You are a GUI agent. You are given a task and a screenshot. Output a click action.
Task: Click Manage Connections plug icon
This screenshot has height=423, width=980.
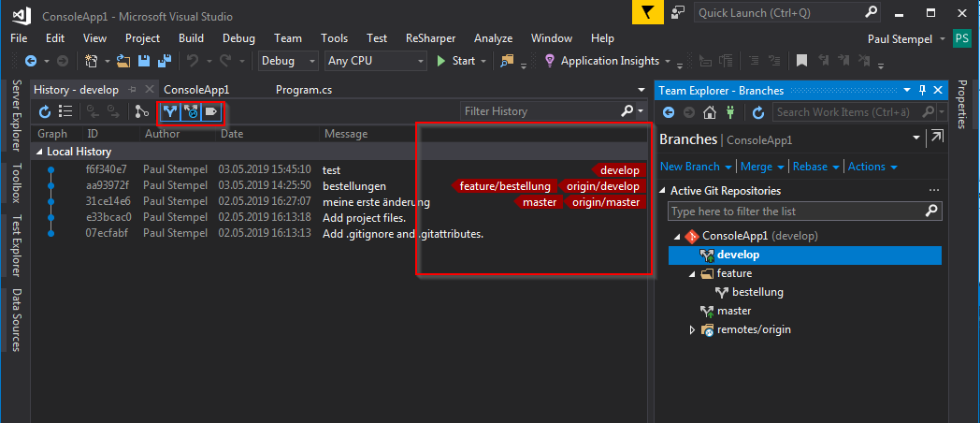pos(729,112)
